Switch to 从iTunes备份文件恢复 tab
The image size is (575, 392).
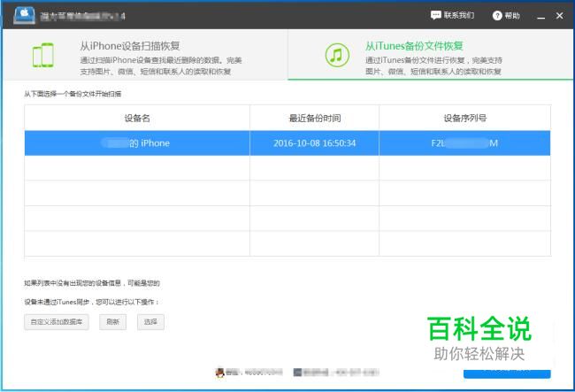(431, 55)
